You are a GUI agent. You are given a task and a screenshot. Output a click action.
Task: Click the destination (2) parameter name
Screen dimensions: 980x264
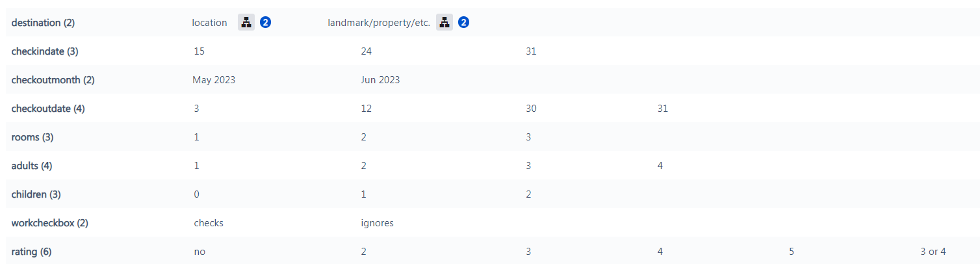[x=43, y=23]
